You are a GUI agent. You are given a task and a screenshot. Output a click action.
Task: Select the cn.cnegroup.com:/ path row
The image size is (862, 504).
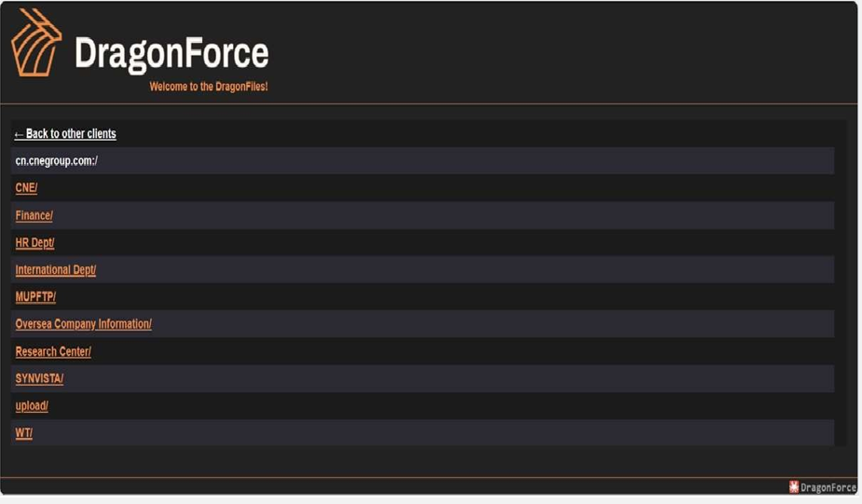[57, 160]
